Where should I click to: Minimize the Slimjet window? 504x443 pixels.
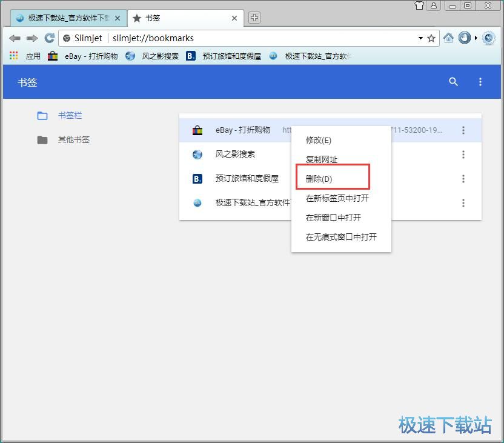pos(453,5)
